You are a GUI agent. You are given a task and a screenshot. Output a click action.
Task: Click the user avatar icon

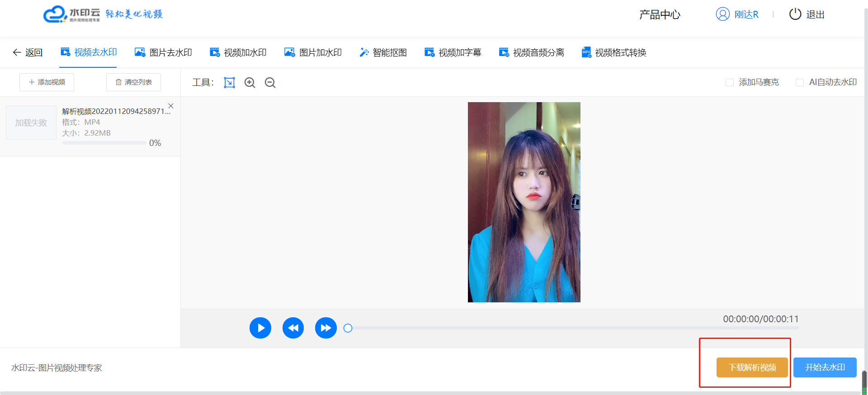tap(723, 14)
